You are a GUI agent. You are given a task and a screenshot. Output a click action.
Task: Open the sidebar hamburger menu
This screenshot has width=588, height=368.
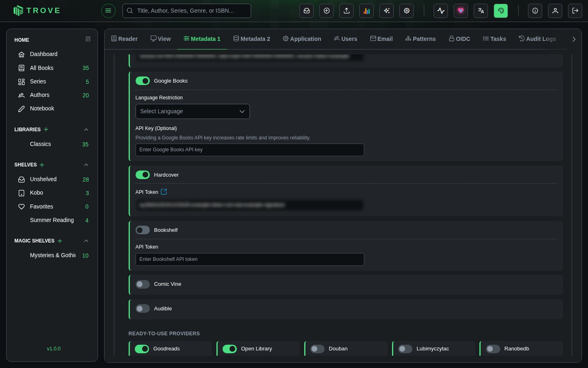tap(108, 11)
